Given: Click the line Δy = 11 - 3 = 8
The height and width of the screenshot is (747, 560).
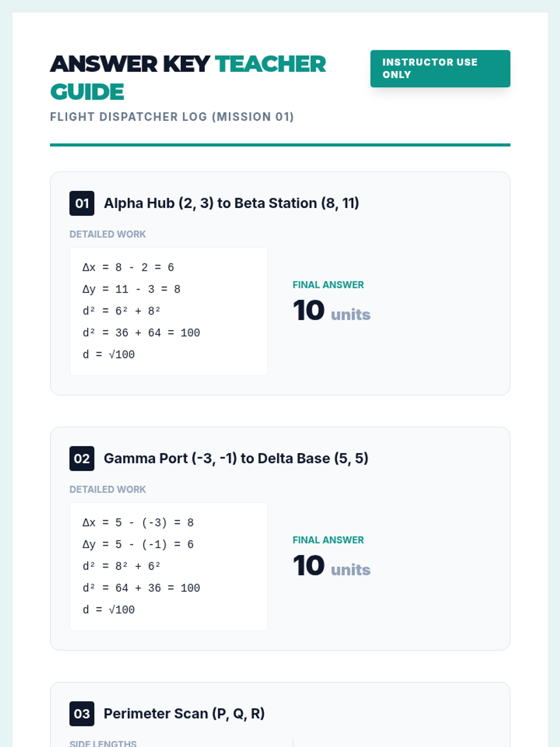Looking at the screenshot, I should click(x=132, y=289).
